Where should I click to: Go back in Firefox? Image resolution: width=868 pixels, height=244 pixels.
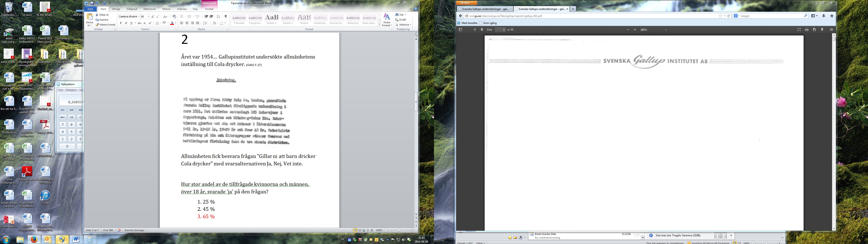coord(461,16)
